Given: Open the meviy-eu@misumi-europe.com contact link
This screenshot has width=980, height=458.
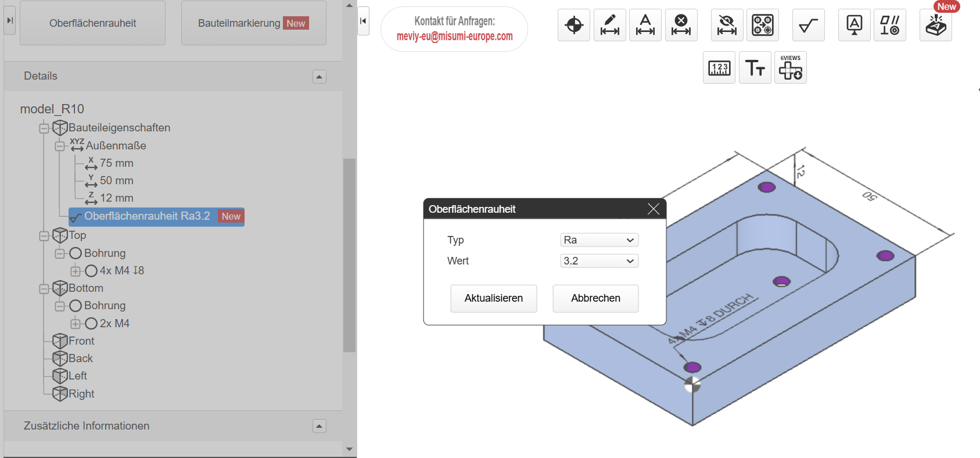Looking at the screenshot, I should tap(454, 36).
